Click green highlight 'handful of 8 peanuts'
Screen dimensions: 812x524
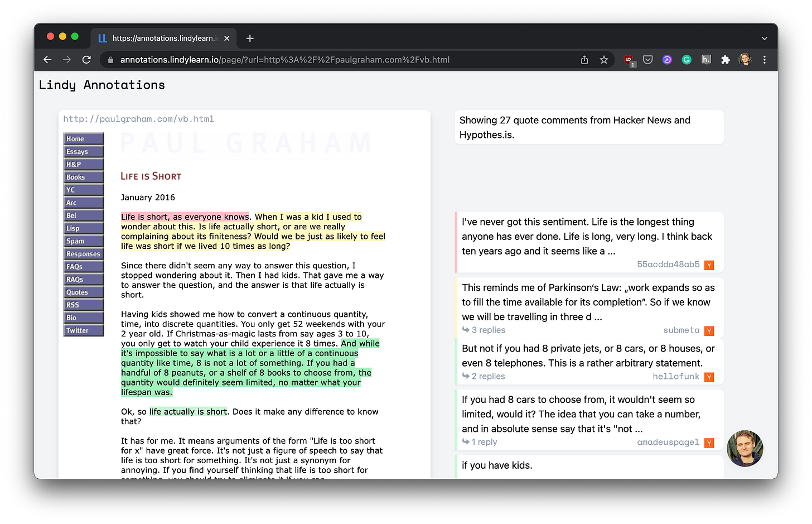point(163,373)
